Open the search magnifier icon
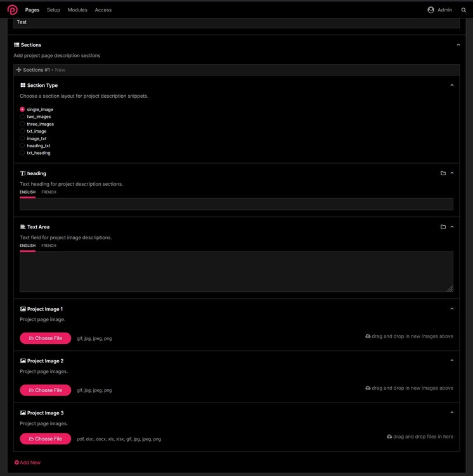 coord(463,10)
